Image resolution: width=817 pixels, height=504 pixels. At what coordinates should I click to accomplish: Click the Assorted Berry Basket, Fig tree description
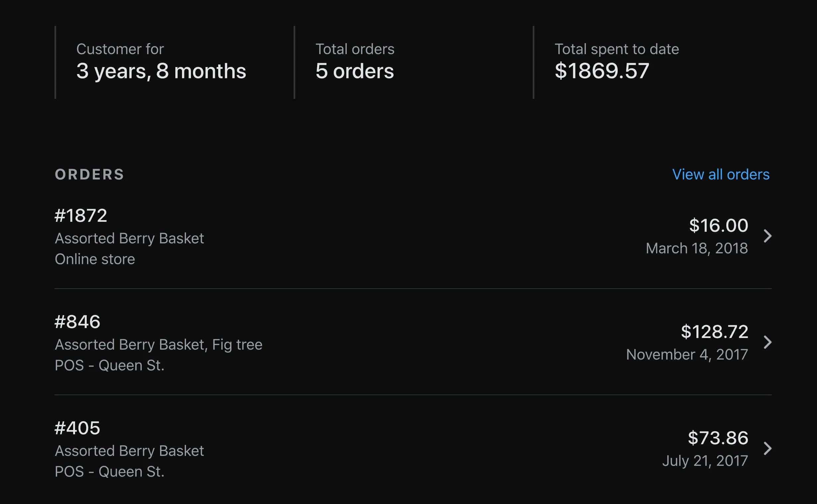(x=158, y=344)
